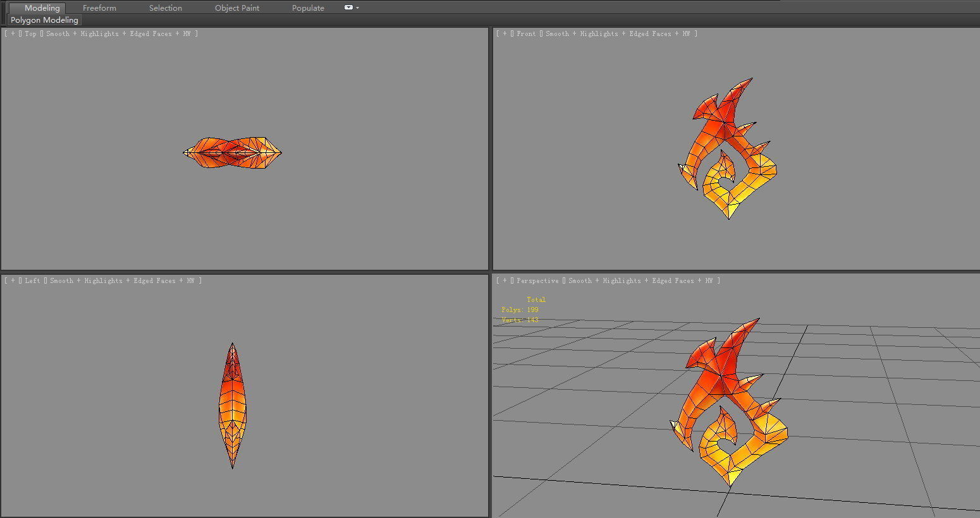Open the Top viewport shading label menu
980x518 pixels.
coord(118,34)
